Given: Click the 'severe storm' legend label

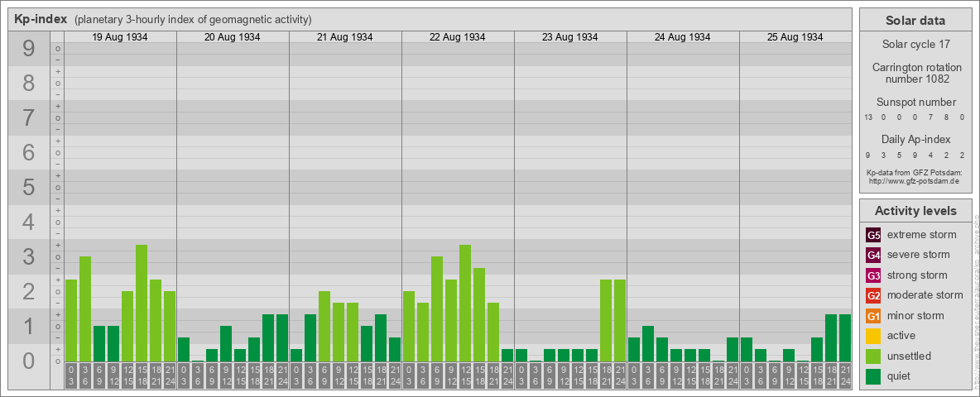Looking at the screenshot, I should (919, 255).
